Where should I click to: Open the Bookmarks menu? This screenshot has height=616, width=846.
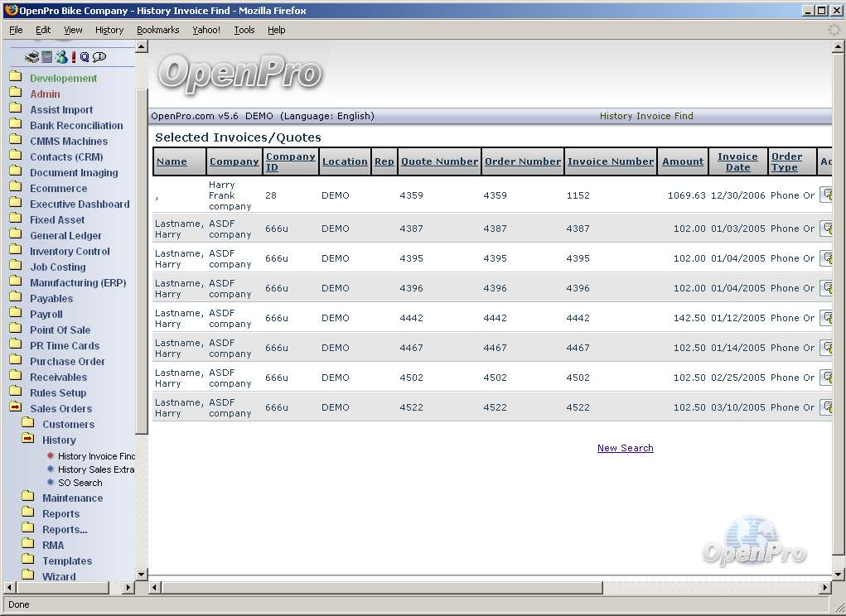pos(157,30)
